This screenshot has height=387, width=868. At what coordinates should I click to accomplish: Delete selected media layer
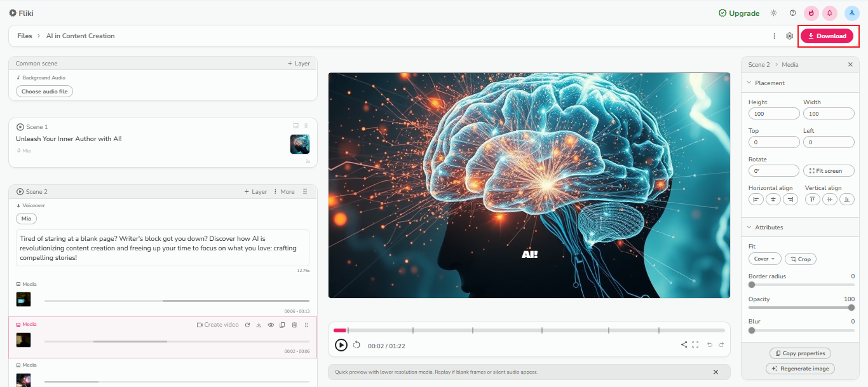click(294, 325)
